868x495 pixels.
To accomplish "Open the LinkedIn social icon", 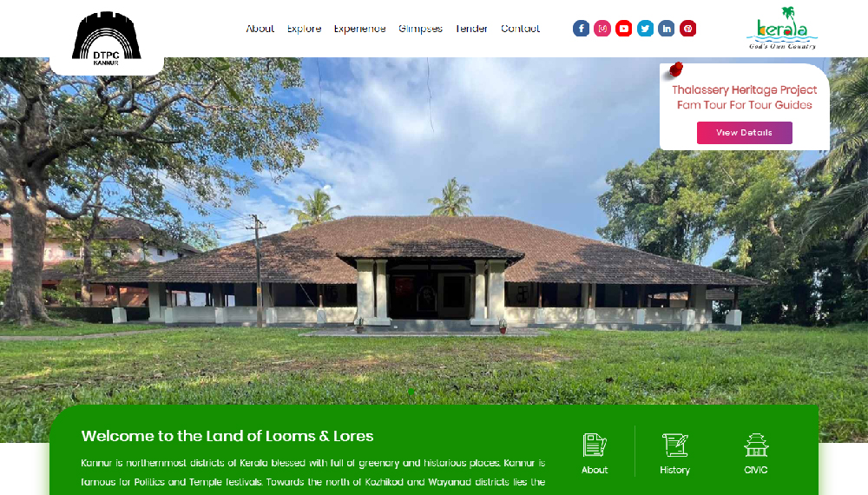I will 666,29.
